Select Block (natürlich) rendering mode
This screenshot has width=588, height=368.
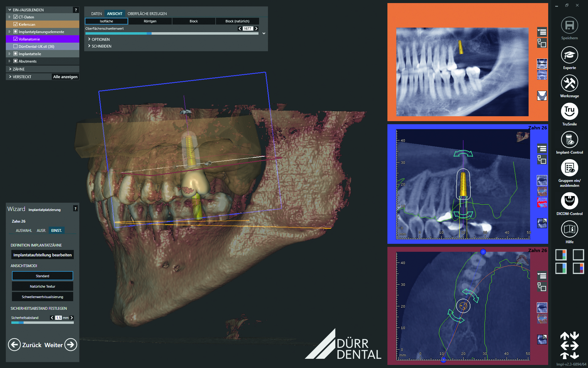click(x=237, y=21)
